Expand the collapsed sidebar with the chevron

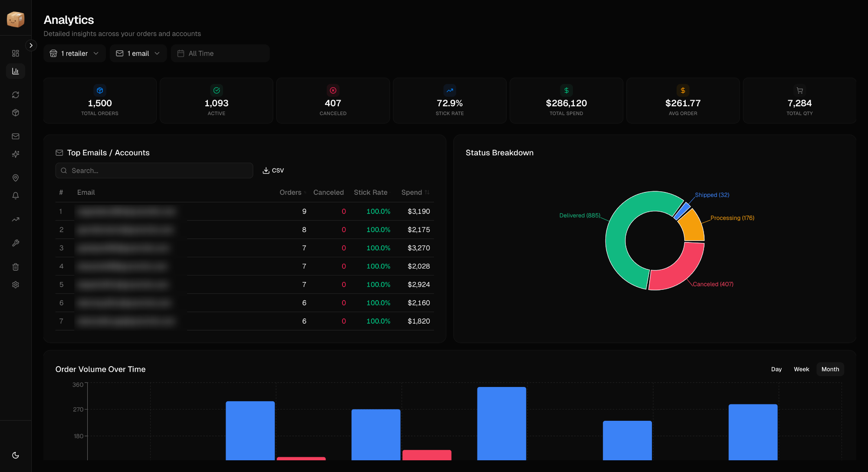pyautogui.click(x=31, y=45)
